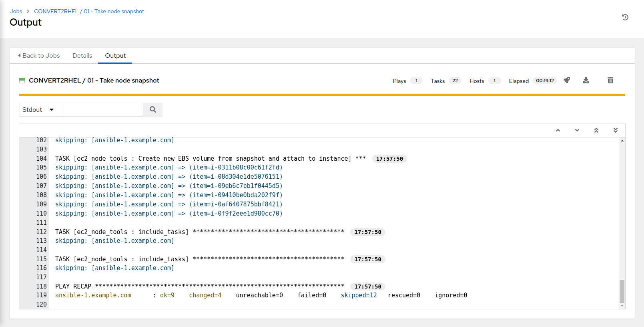Download job output icon
Image resolution: width=644 pixels, height=327 pixels.
pos(586,80)
